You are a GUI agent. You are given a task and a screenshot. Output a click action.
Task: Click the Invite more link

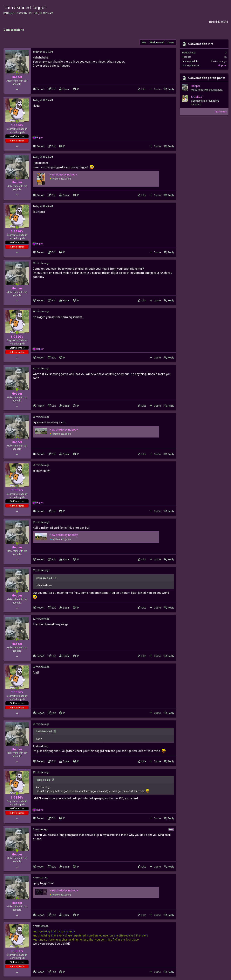click(x=221, y=112)
